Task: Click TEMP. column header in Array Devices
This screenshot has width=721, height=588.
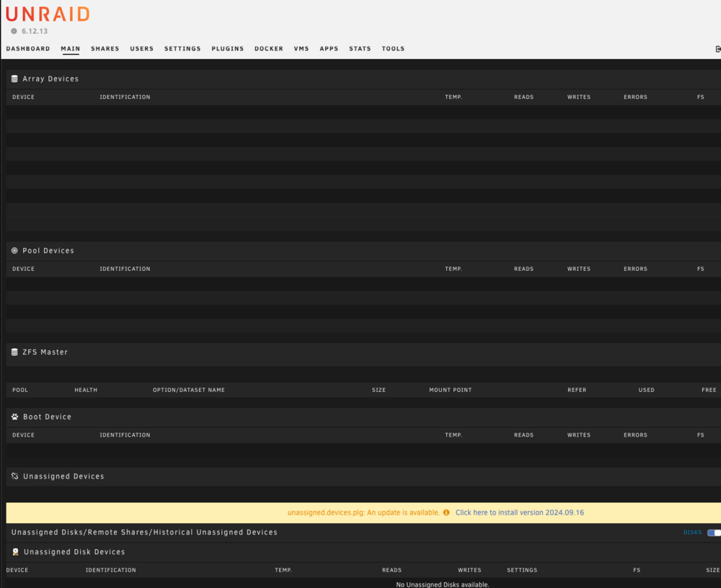Action: 454,97
